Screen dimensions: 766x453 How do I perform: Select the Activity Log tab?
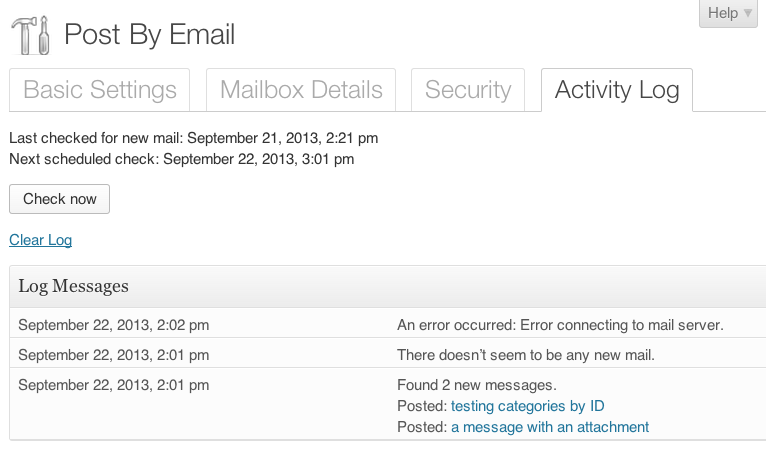click(x=617, y=90)
